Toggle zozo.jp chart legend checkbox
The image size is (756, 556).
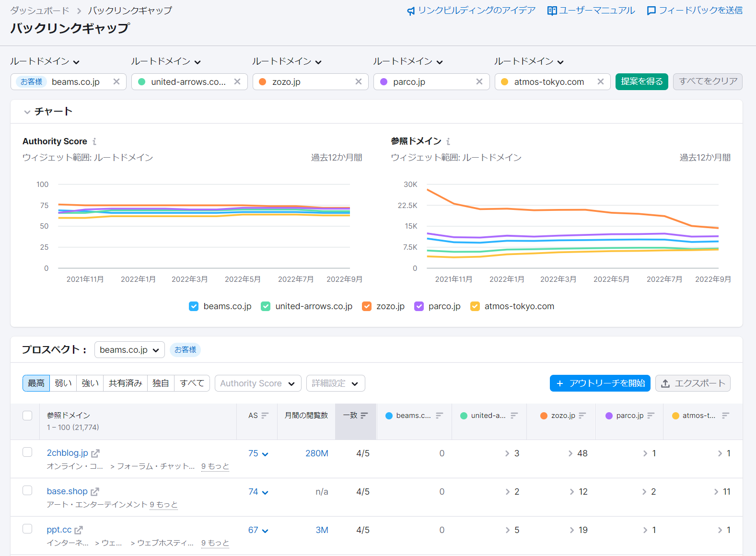[367, 306]
